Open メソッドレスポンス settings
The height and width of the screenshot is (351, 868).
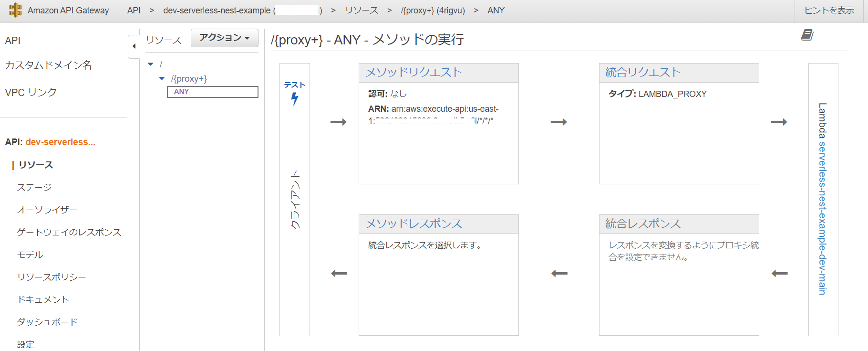click(x=413, y=223)
